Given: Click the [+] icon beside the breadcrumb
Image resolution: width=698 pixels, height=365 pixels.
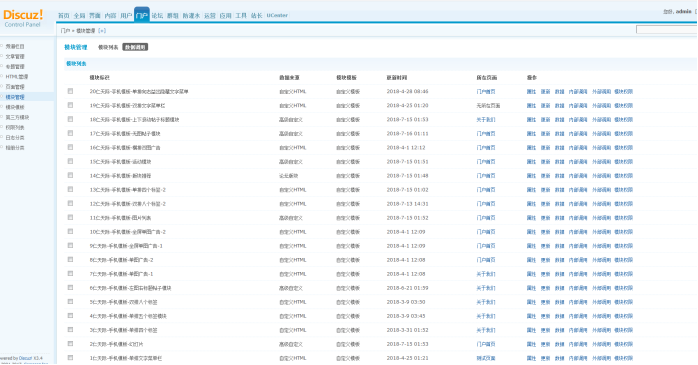Looking at the screenshot, I should coord(102,31).
